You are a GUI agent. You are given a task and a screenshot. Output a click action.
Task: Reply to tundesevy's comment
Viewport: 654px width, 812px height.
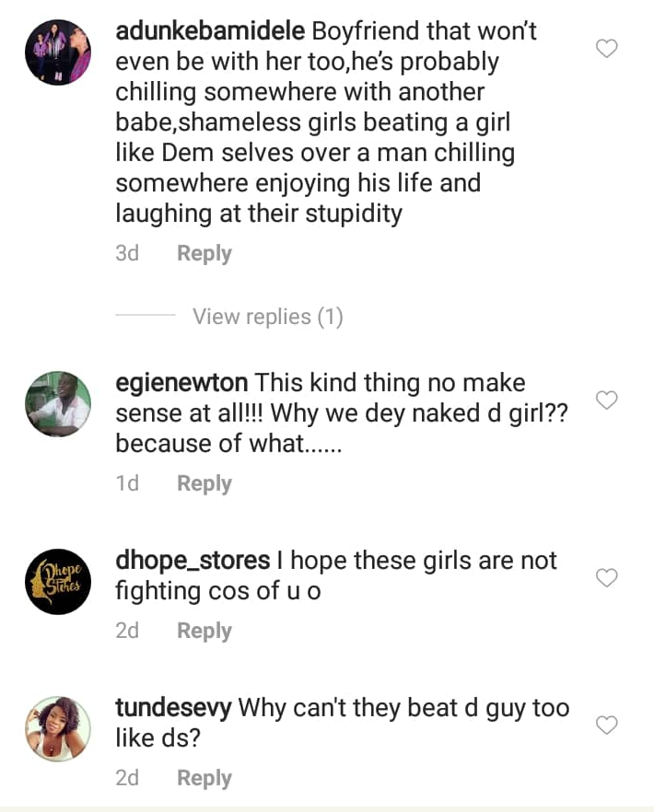pyautogui.click(x=204, y=778)
